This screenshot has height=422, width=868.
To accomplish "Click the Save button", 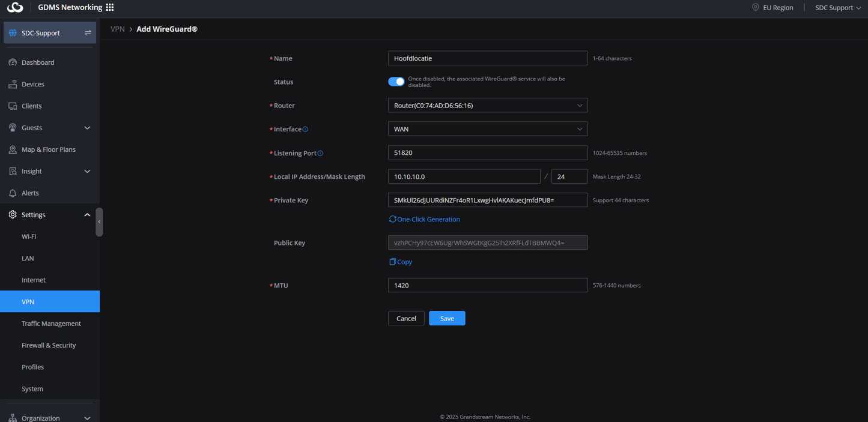I will [x=447, y=318].
